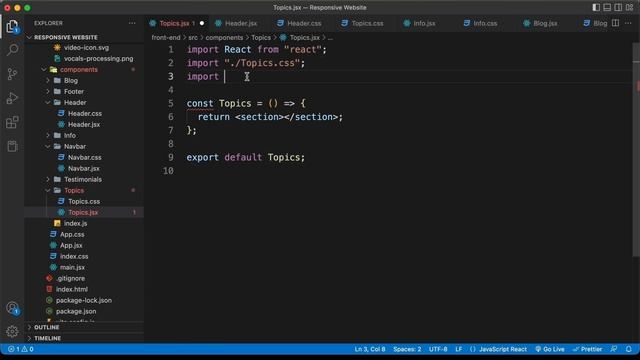
Task: Open video-icon.svg in explorer
Action: 86,47
